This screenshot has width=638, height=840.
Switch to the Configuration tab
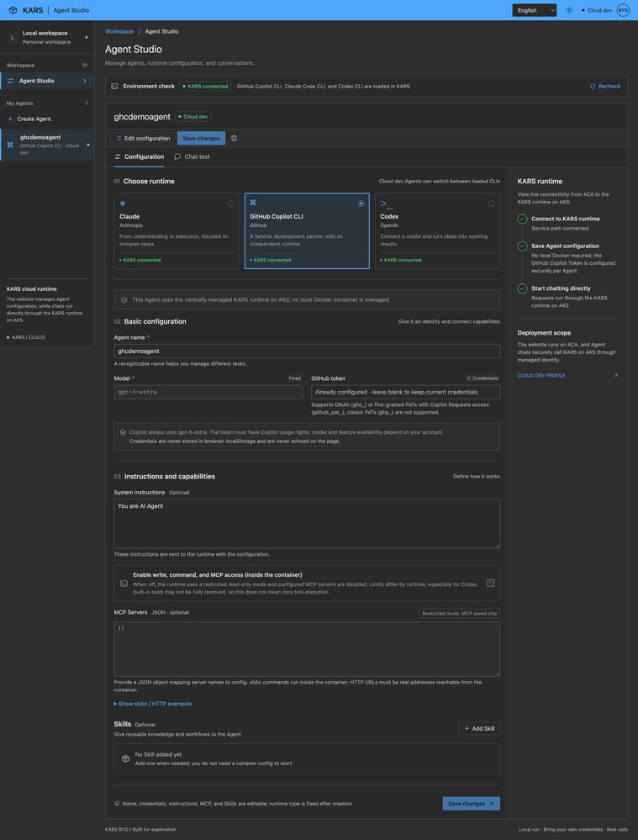[140, 157]
